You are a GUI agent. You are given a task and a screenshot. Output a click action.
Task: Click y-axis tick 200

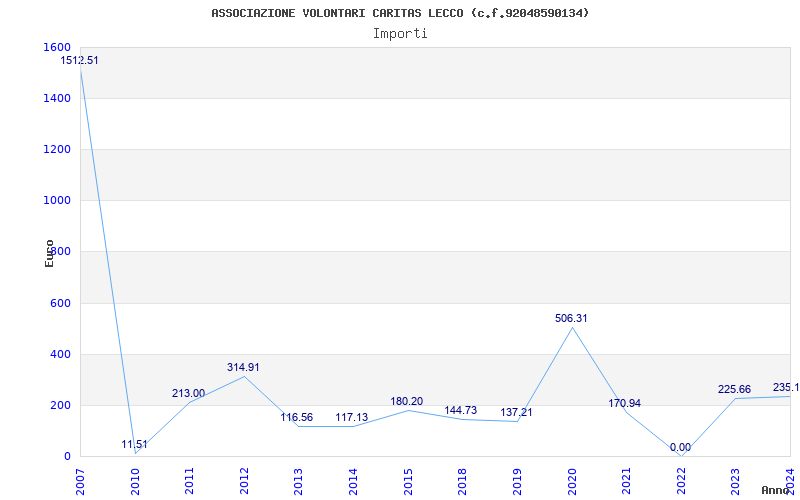[61, 406]
